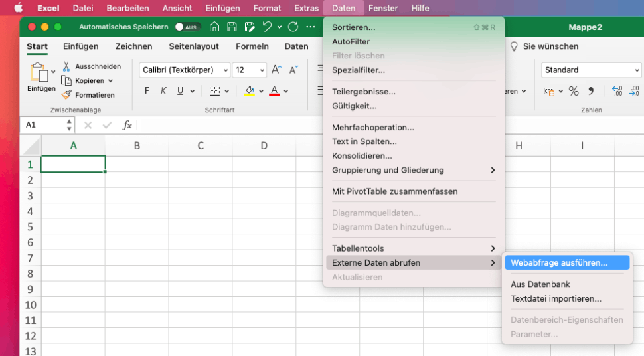The image size is (644, 356).
Task: Click the Undo arrow icon
Action: click(x=268, y=27)
